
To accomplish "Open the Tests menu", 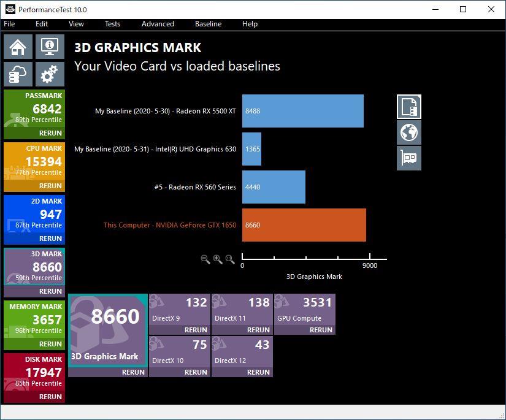I will pyautogui.click(x=112, y=24).
